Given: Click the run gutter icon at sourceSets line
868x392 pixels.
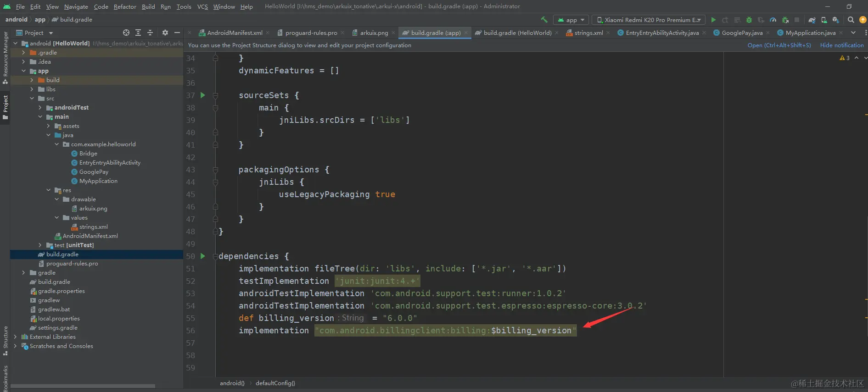Looking at the screenshot, I should tap(203, 95).
